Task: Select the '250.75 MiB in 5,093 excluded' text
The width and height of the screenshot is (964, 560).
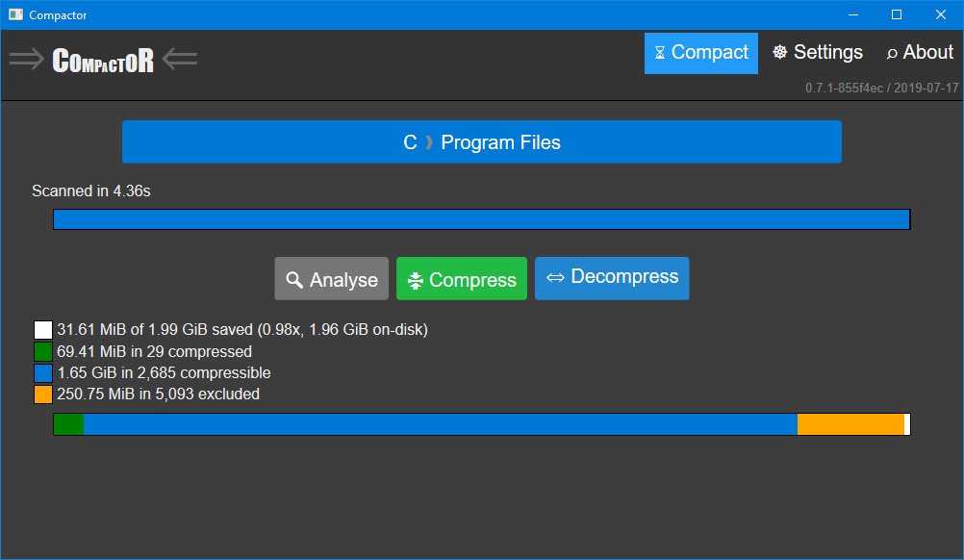Action: click(x=158, y=395)
